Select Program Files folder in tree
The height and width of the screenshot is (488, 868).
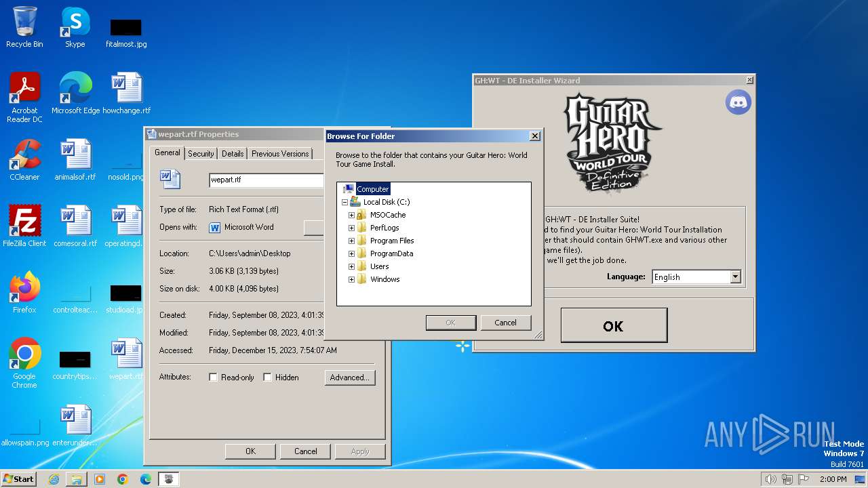pos(392,241)
